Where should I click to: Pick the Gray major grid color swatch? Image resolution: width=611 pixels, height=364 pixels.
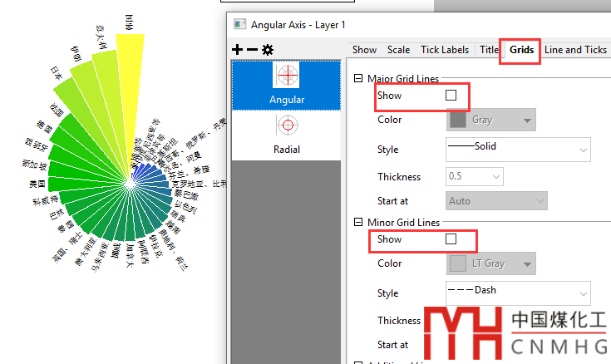coord(491,120)
